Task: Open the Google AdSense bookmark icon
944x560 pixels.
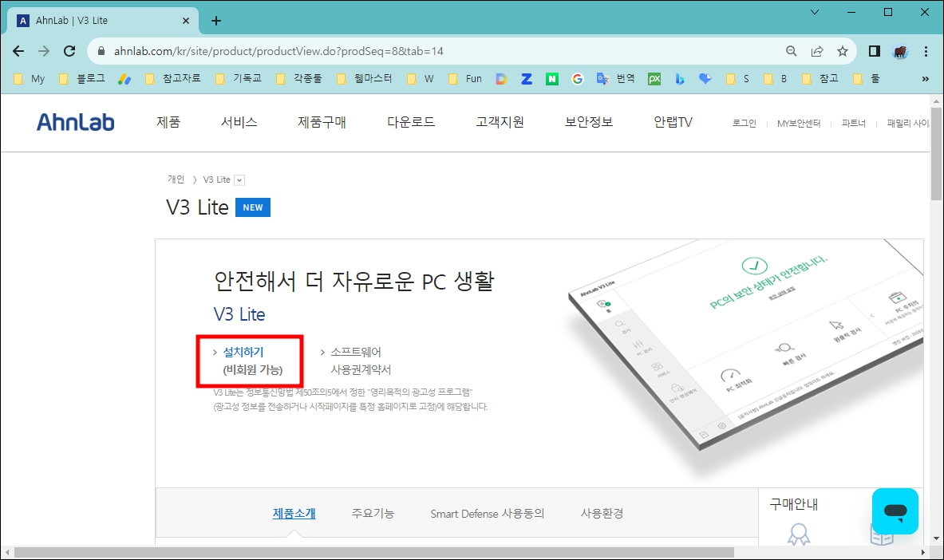Action: (124, 79)
